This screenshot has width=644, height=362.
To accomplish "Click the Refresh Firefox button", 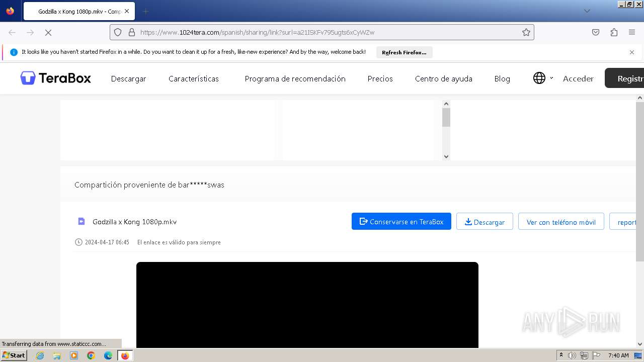I will (404, 52).
